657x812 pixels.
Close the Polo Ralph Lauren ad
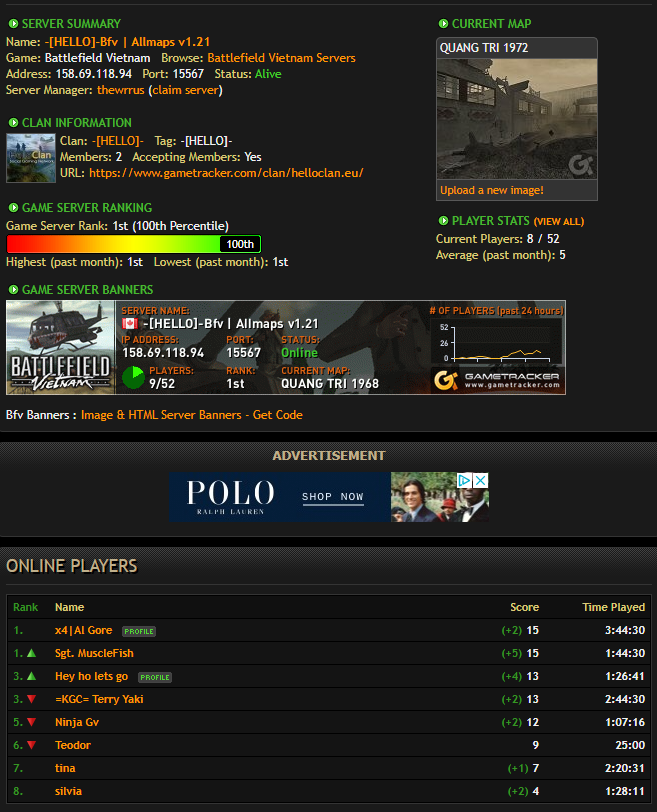pos(481,481)
